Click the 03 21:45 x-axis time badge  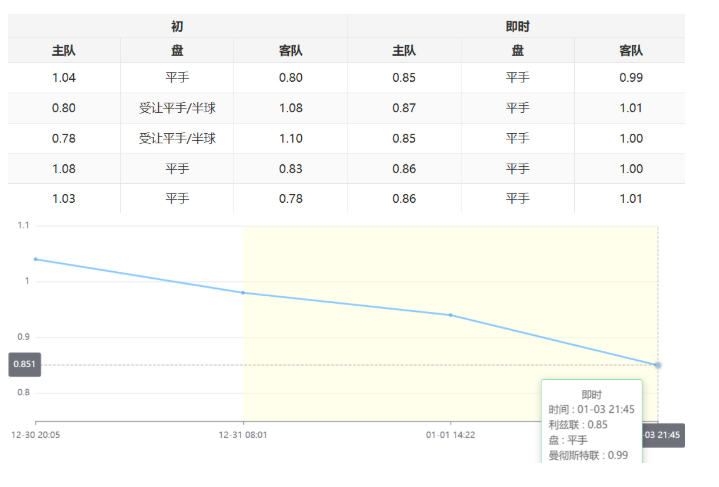tap(663, 435)
